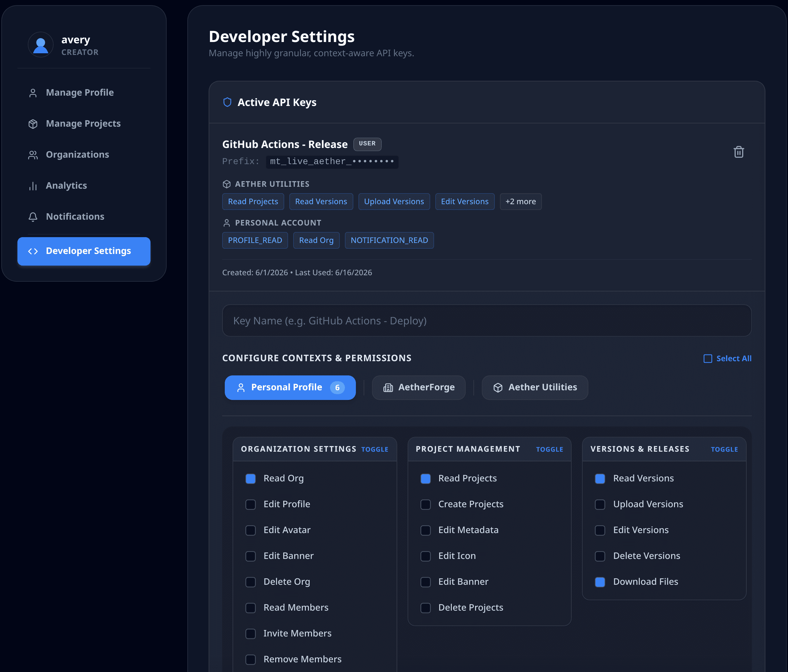Viewport: 788px width, 672px height.
Task: Click the masked key prefix mt_live_aether_
Action: click(332, 162)
